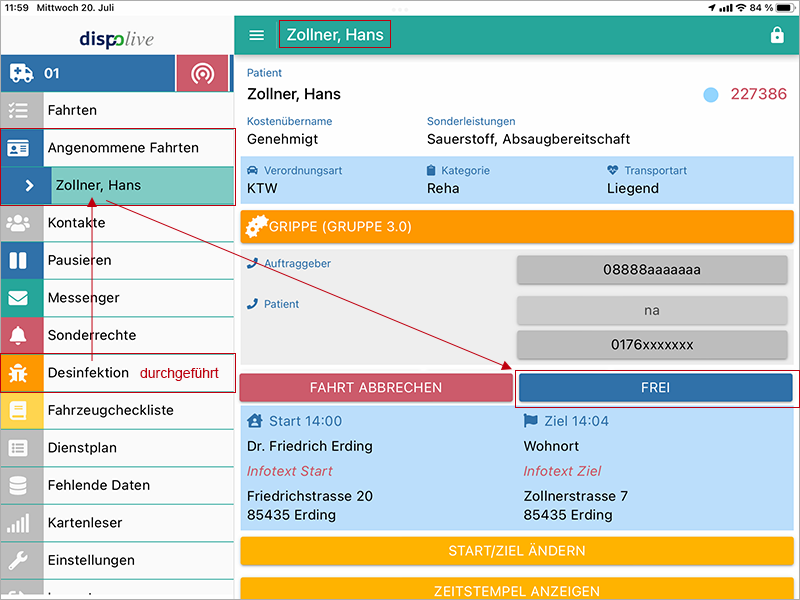Select Pausieren in sidebar
800x600 pixels.
[117, 260]
